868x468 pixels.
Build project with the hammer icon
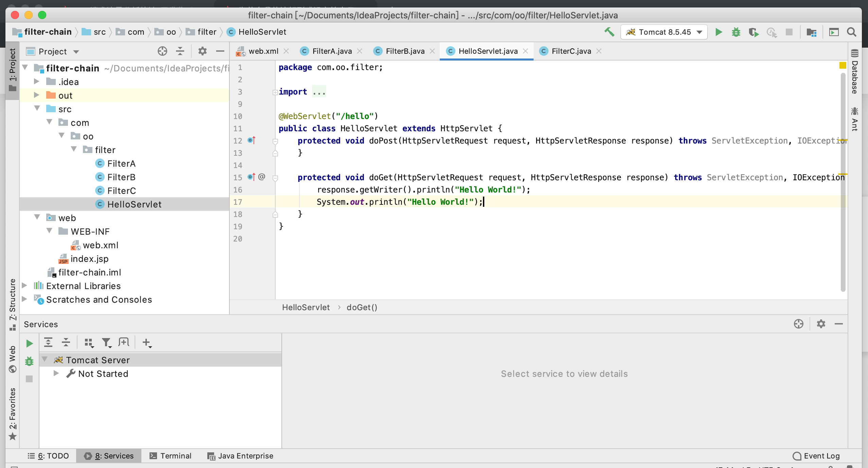pos(609,32)
